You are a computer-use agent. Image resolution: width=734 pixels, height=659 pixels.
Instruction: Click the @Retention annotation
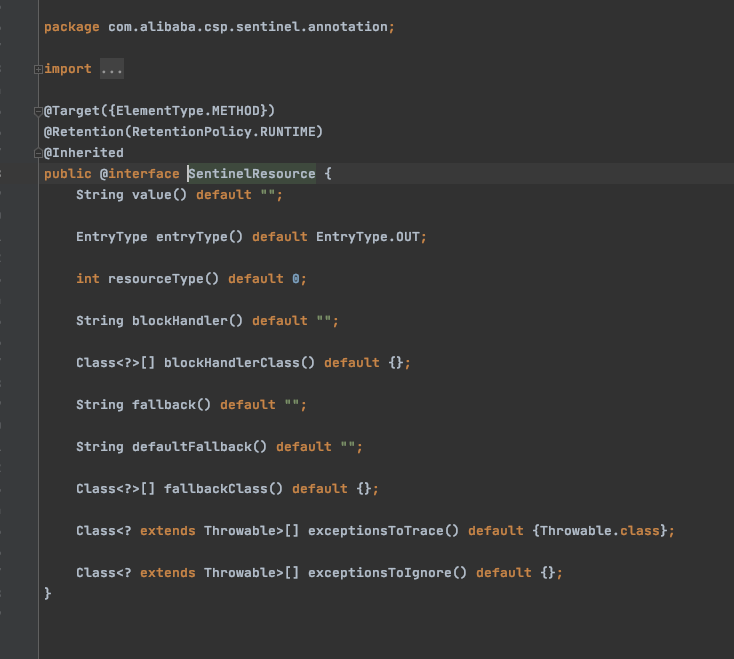point(84,132)
